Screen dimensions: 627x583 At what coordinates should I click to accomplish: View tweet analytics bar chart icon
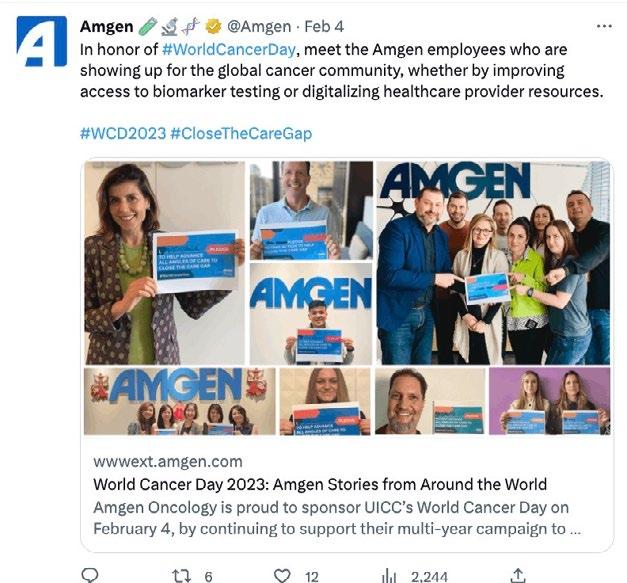389,576
